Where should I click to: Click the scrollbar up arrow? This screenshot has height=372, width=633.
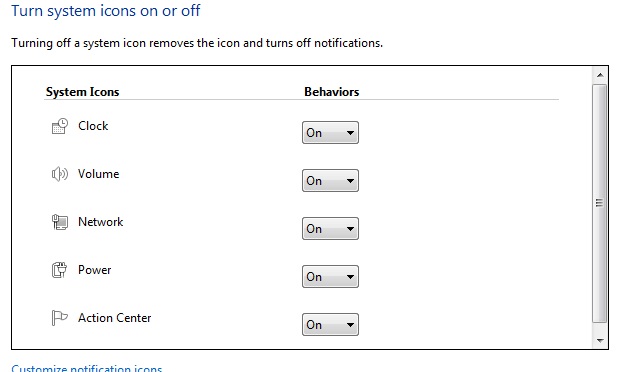pyautogui.click(x=600, y=75)
